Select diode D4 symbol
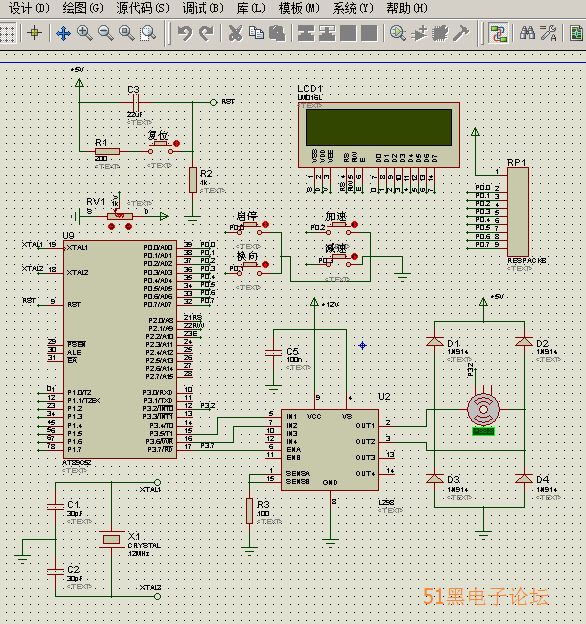 click(x=524, y=478)
